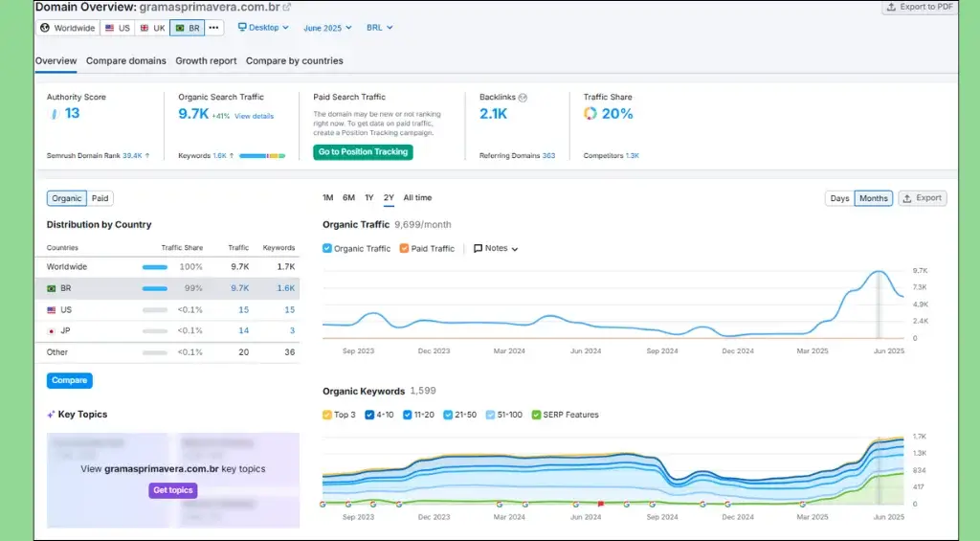The image size is (980, 541).
Task: Toggle the SERP Features checkbox
Action: click(536, 415)
